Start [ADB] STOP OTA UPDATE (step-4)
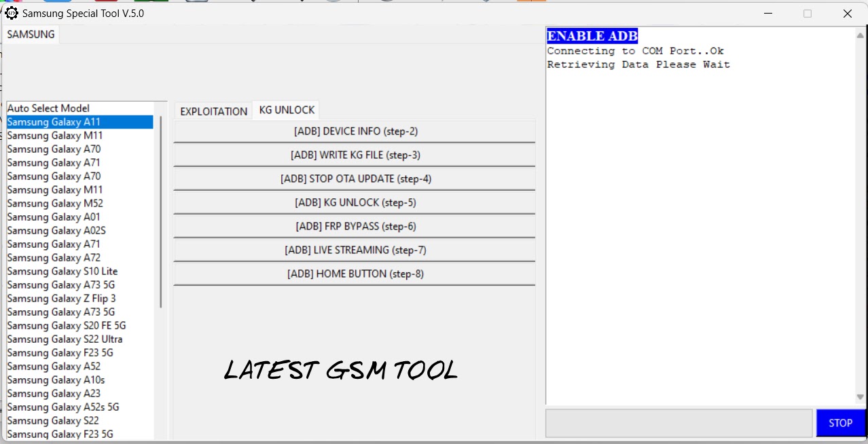Screen dimensions: 868x444 [x=355, y=179]
